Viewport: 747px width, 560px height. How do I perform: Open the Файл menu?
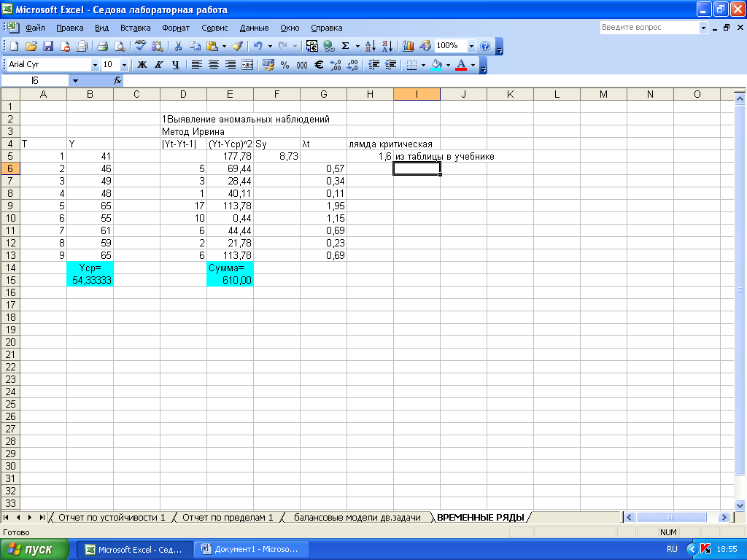pos(35,28)
